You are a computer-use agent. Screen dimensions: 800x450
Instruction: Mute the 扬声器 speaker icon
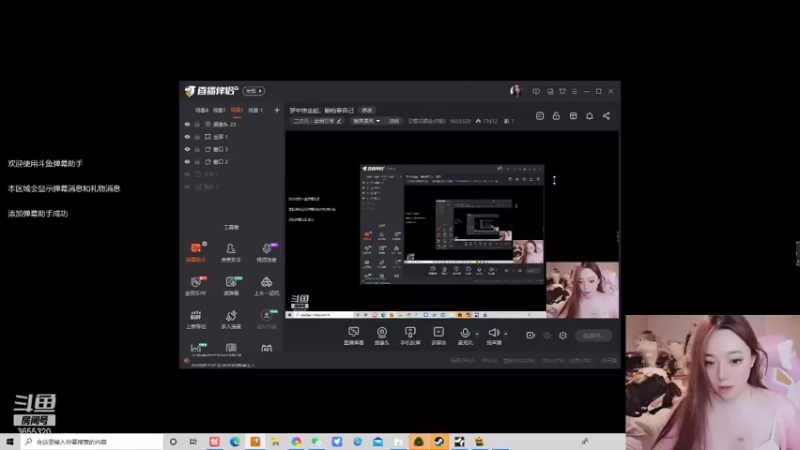pyautogui.click(x=493, y=333)
